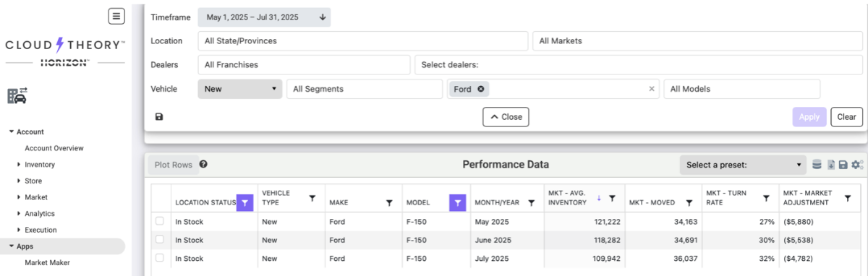
Task: Open the Make column filter
Action: click(x=389, y=203)
